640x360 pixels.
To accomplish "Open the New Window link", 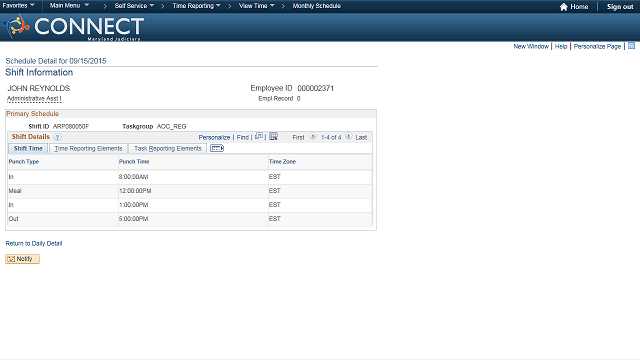I will pos(531,47).
